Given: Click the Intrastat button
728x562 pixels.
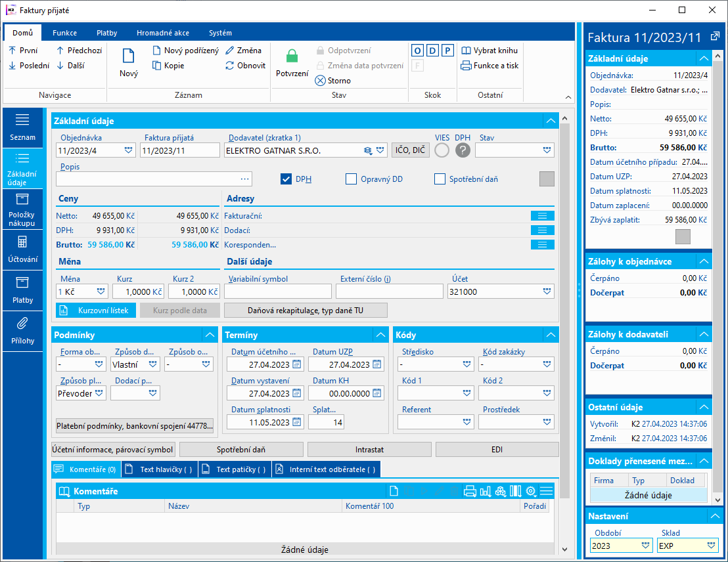Looking at the screenshot, I should [x=369, y=450].
